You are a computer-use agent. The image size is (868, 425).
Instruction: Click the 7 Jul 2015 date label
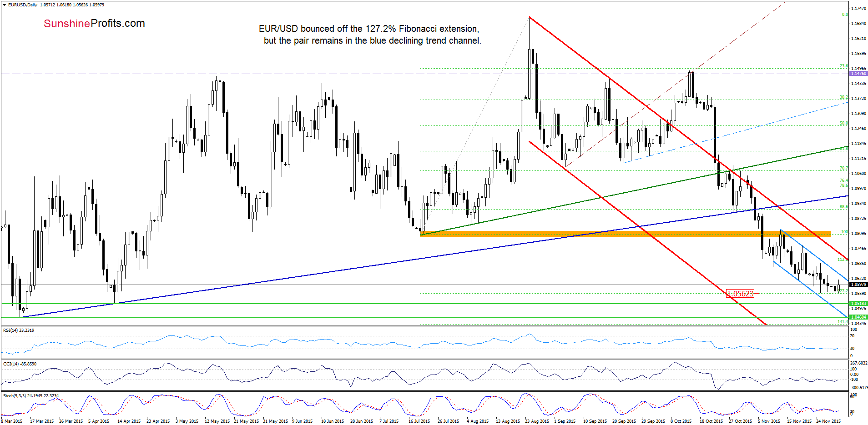[x=389, y=421]
